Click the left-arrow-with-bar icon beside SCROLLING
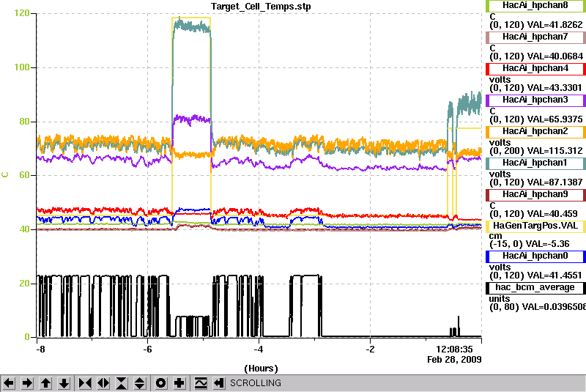 tap(219, 383)
